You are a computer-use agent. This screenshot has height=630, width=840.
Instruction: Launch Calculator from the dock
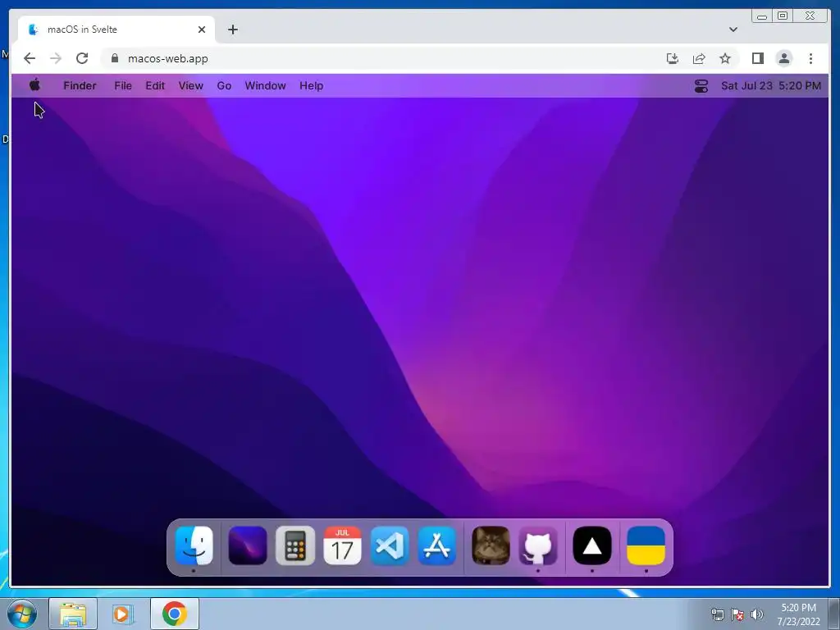pyautogui.click(x=295, y=546)
